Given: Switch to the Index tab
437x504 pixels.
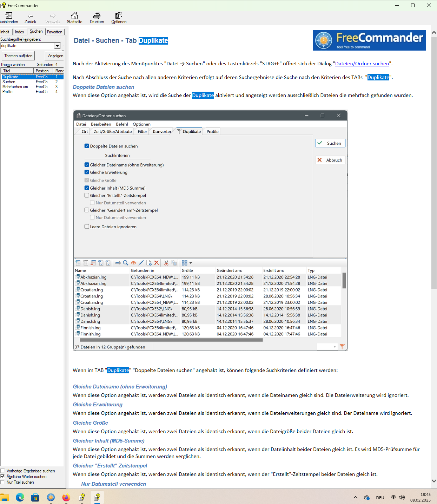Looking at the screenshot, I should 20,32.
